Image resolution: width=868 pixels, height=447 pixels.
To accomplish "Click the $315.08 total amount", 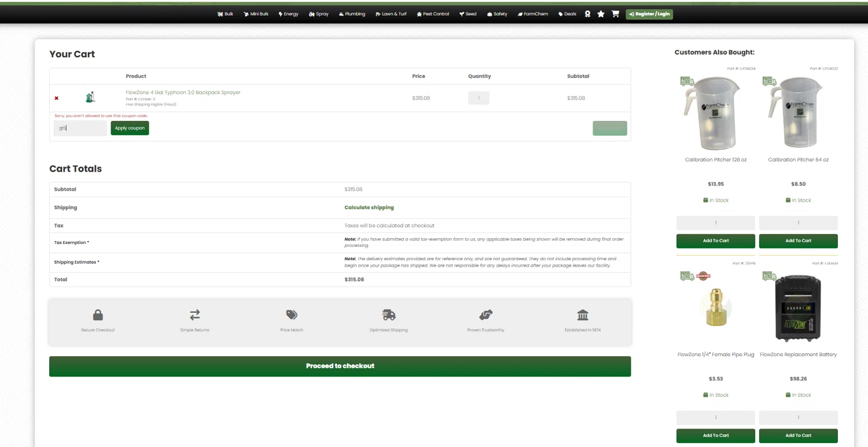I will [354, 279].
